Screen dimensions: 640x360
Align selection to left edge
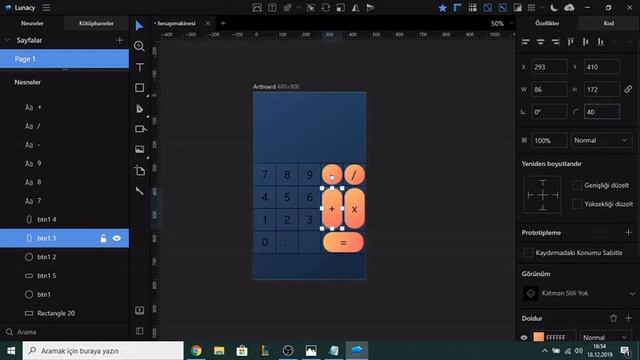[525, 42]
